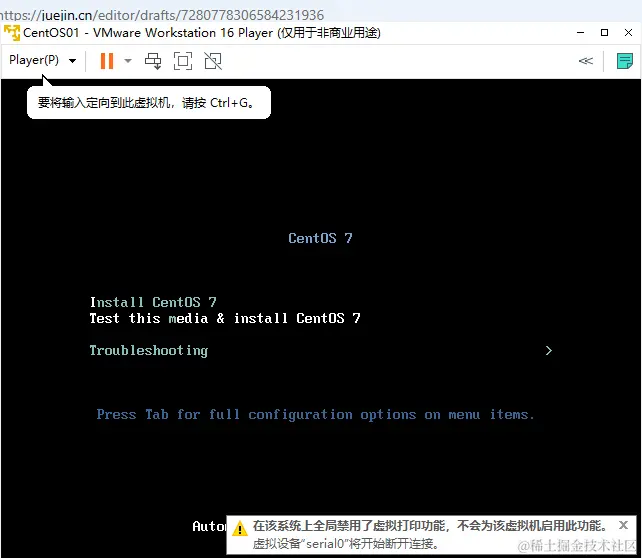Click the Troubleshooting arrow chevron
Image resolution: width=642 pixels, height=558 pixels.
point(549,350)
